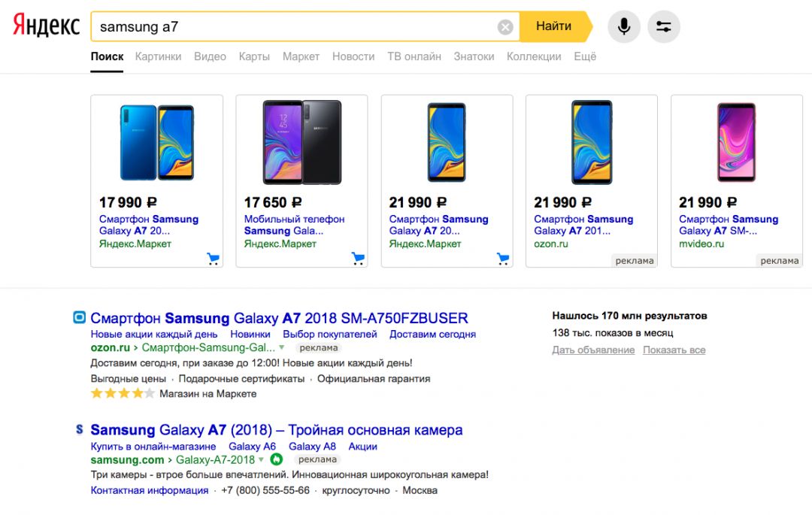Image resolution: width=812 pixels, height=515 pixels.
Task: Open the Ещё menu in the navigation
Action: [584, 56]
